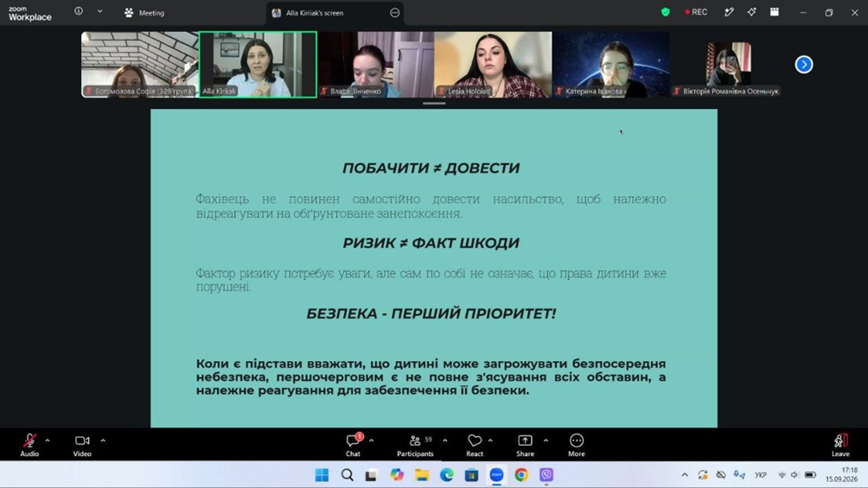Leave the meeting
The height and width of the screenshot is (488, 868).
click(x=840, y=445)
